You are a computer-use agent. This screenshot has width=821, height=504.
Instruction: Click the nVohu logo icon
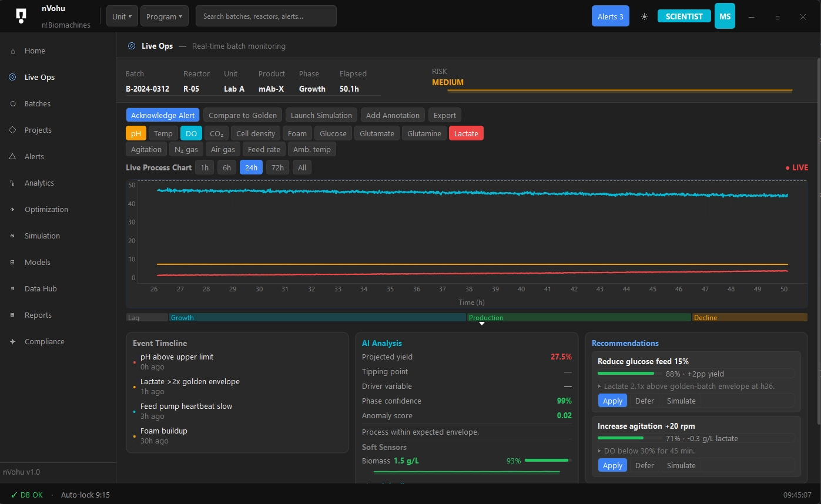[21, 16]
